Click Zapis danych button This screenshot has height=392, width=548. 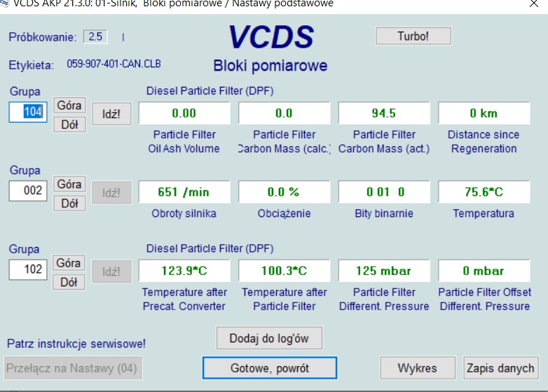click(x=500, y=368)
